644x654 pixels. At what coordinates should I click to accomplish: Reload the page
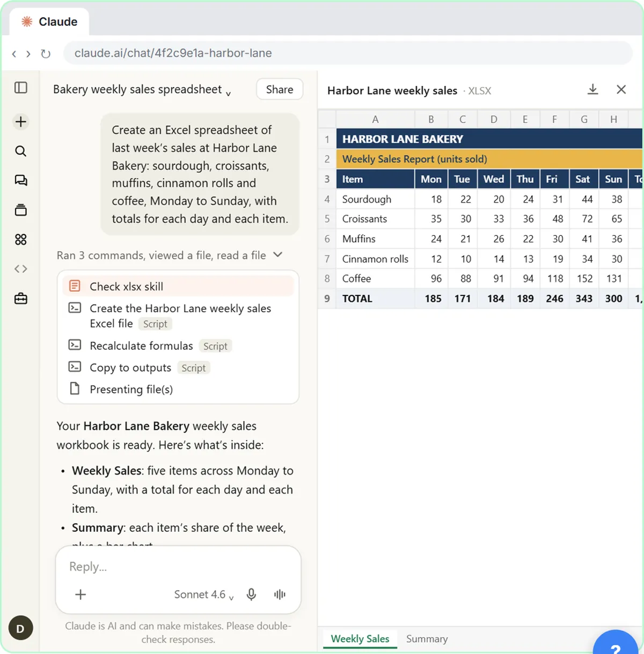click(46, 54)
